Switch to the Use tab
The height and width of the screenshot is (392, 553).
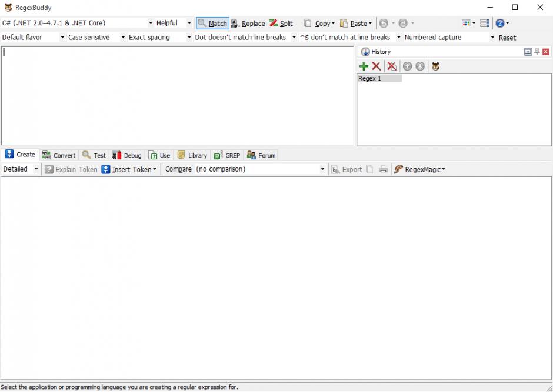click(159, 155)
